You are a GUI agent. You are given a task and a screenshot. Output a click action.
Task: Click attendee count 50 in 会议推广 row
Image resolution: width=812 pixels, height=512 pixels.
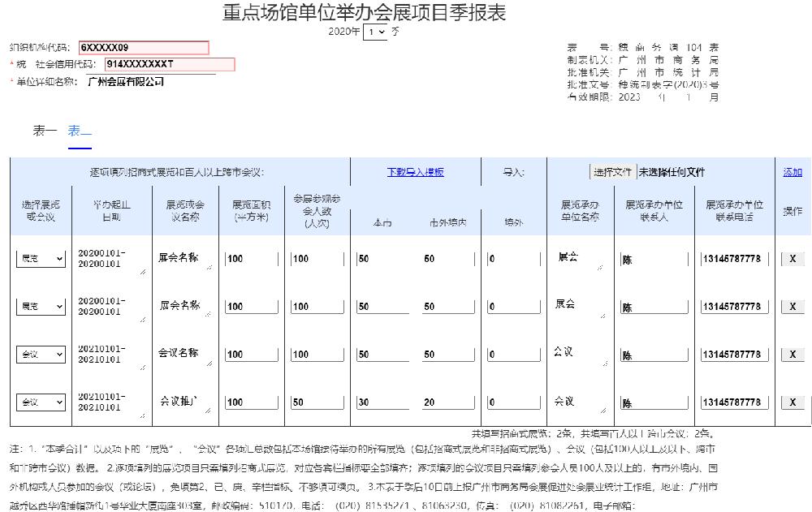317,402
